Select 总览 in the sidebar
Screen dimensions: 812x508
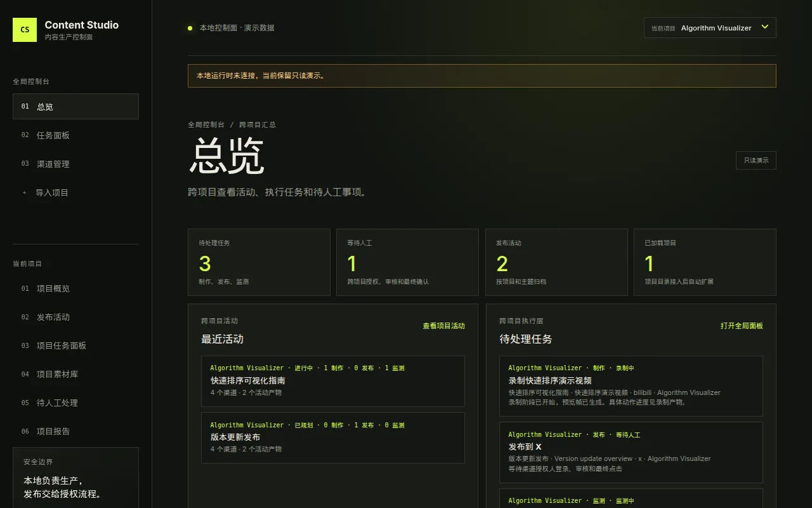coord(75,106)
